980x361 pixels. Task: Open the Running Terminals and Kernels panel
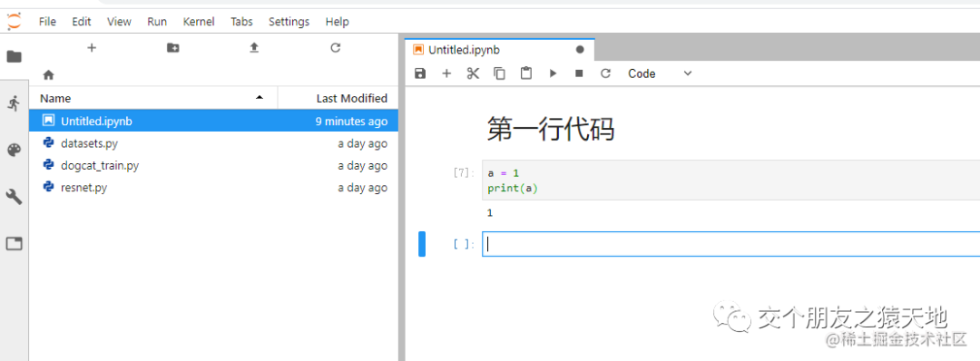tap(14, 103)
